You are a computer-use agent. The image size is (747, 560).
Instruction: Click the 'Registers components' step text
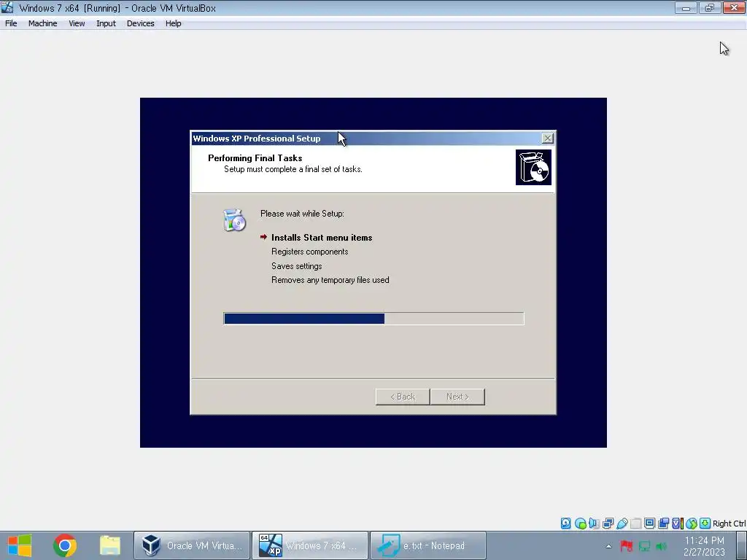[x=309, y=252]
